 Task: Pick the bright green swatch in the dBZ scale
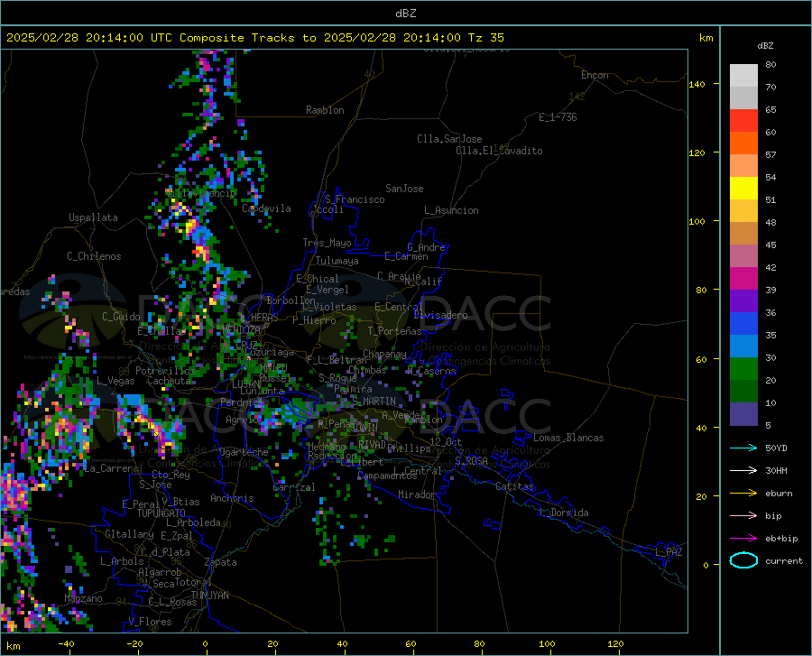pyautogui.click(x=743, y=369)
